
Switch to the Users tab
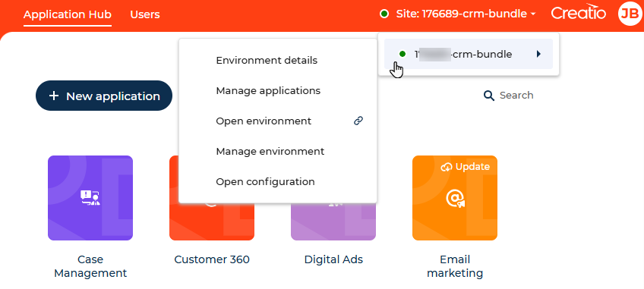(x=145, y=14)
